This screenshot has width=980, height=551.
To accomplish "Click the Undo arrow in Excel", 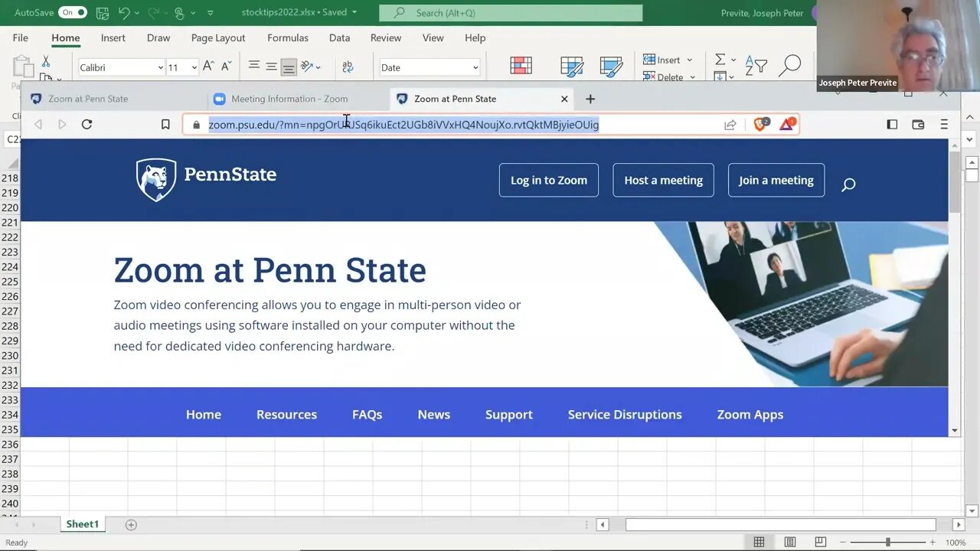I will point(123,13).
